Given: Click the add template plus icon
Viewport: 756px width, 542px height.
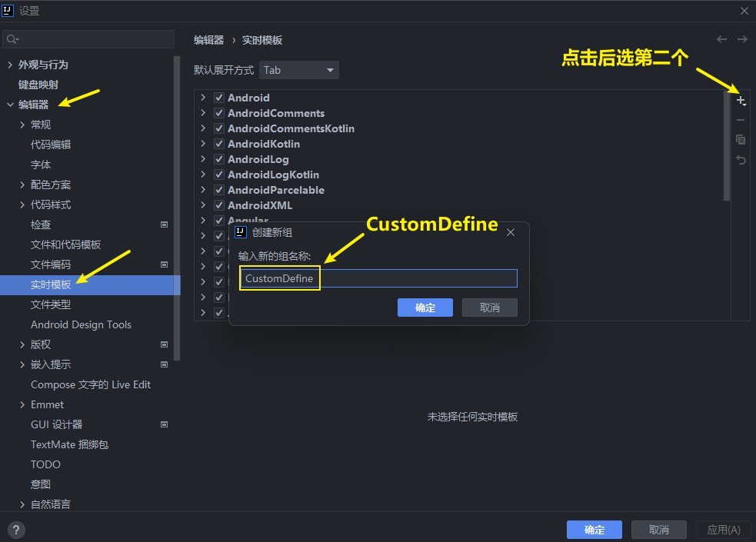Looking at the screenshot, I should click(741, 101).
